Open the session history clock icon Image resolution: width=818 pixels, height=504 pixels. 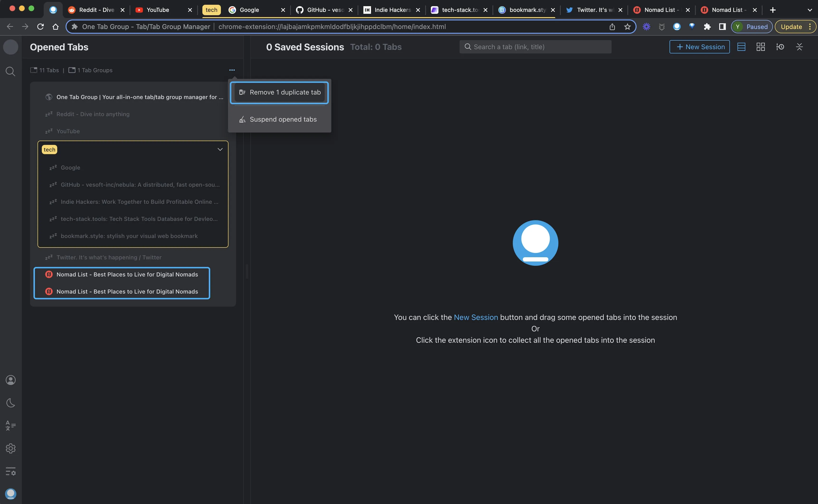[780, 47]
